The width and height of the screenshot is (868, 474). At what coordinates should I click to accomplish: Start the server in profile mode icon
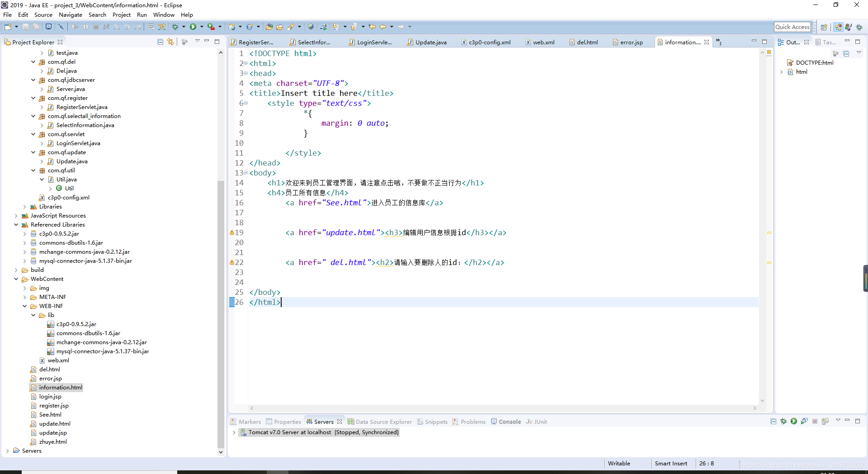(804, 422)
